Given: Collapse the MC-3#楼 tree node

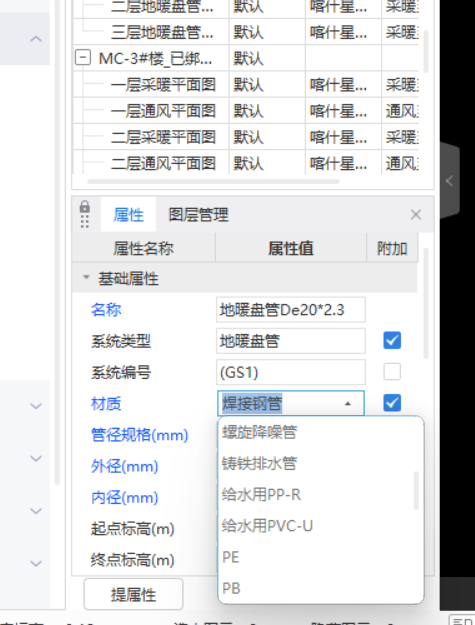Looking at the screenshot, I should pos(82,58).
